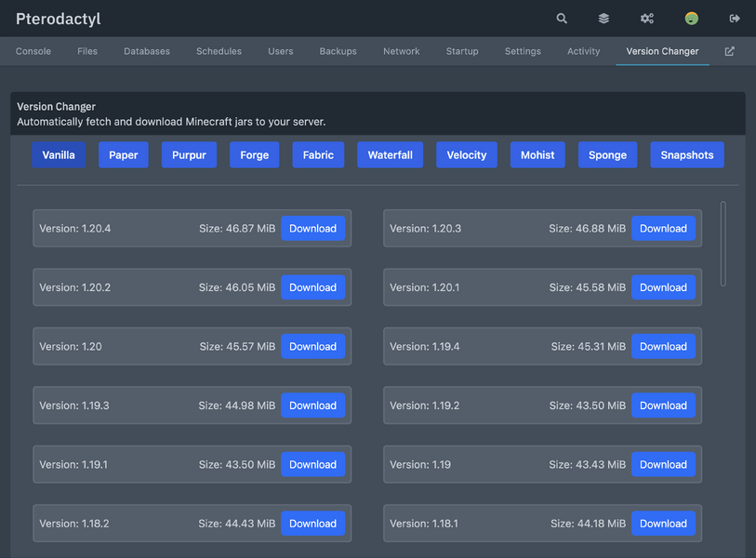Image resolution: width=756 pixels, height=558 pixels.
Task: Click the 'Size: 46.88 MiB' text
Action: [588, 228]
